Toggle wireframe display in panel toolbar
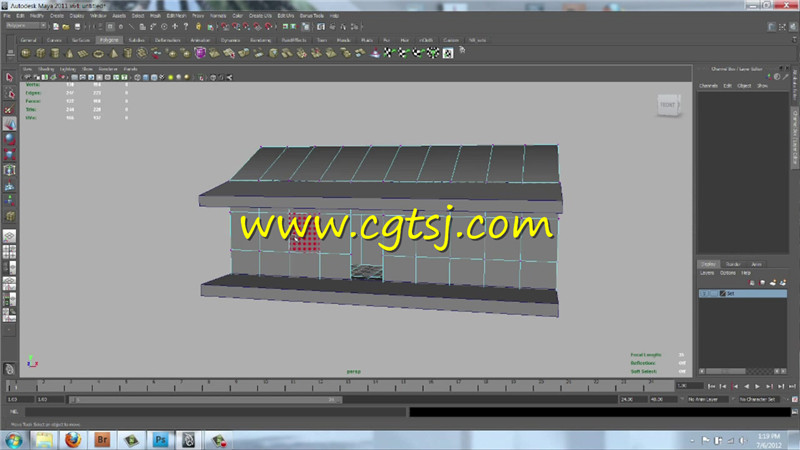The width and height of the screenshot is (800, 450). 137,78
